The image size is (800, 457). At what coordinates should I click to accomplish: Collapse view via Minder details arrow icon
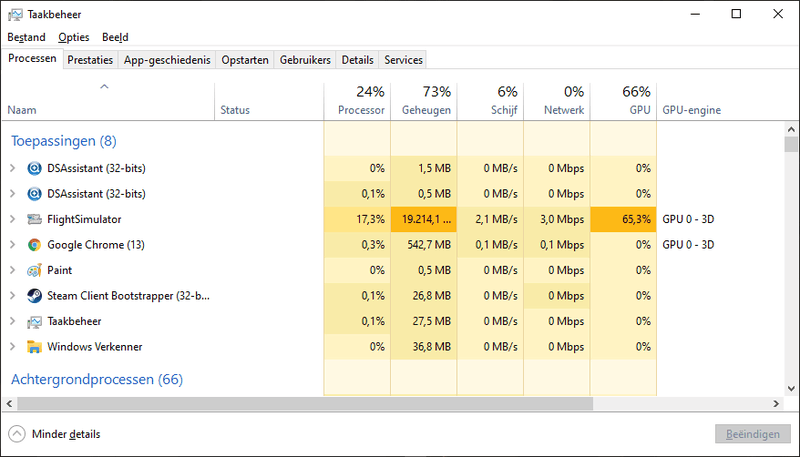[17, 434]
